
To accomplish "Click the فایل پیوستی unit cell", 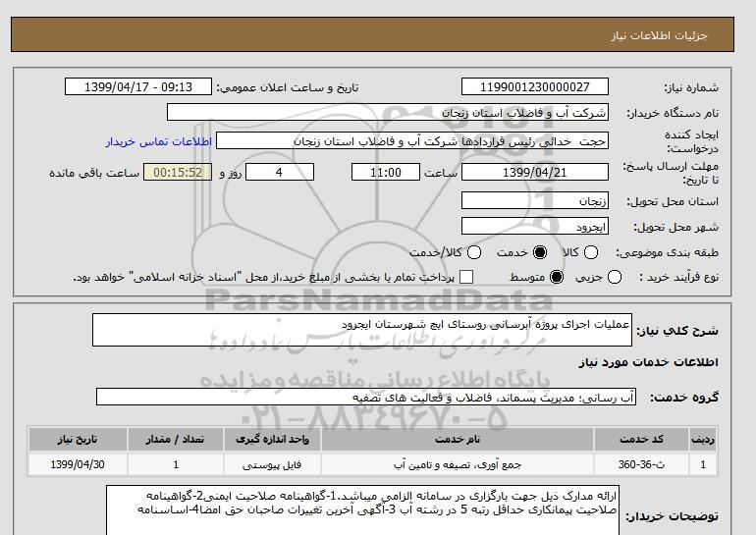I will 272,464.
